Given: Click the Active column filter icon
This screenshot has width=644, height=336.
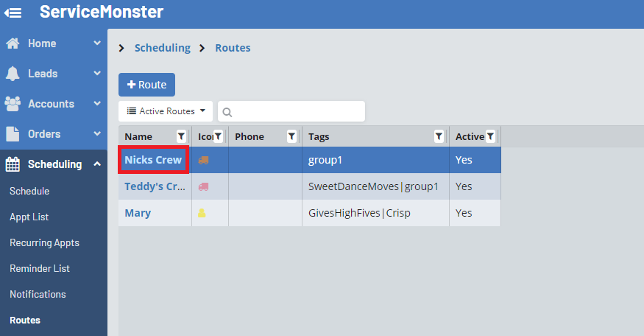Looking at the screenshot, I should click(x=490, y=136).
